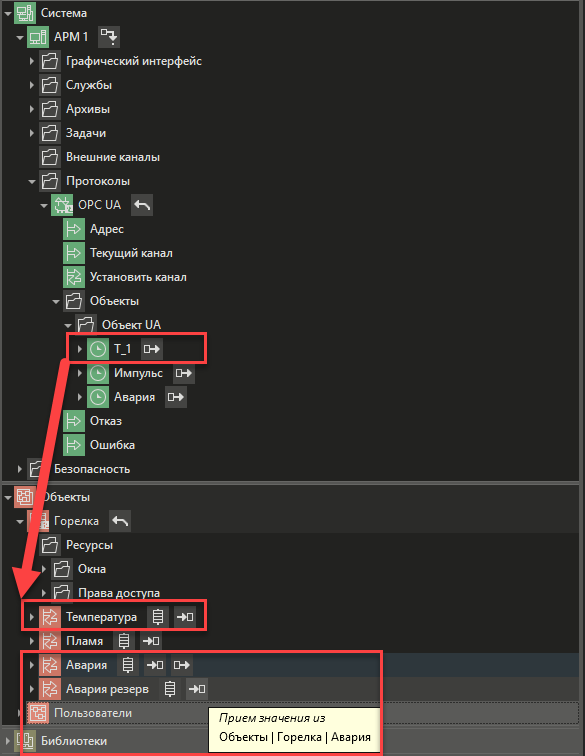The height and width of the screenshot is (756, 585).
Task: Click the link icon next to АРМ 1
Action: pyautogui.click(x=109, y=37)
